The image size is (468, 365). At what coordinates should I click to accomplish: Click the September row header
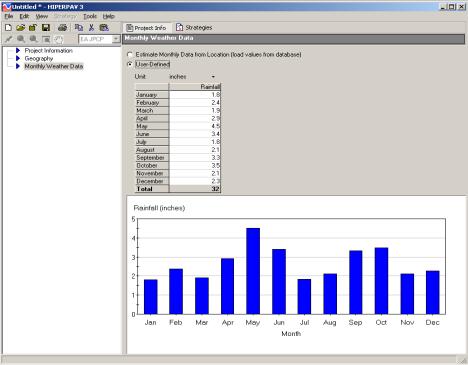152,158
